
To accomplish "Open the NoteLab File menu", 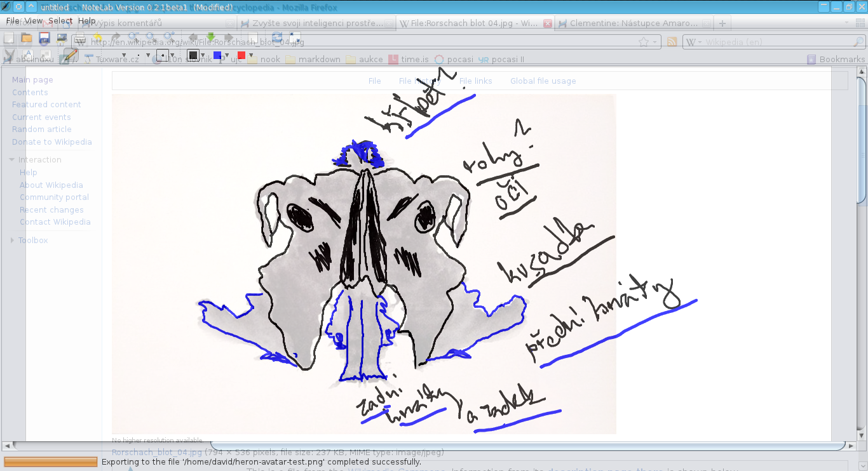I will (x=13, y=21).
